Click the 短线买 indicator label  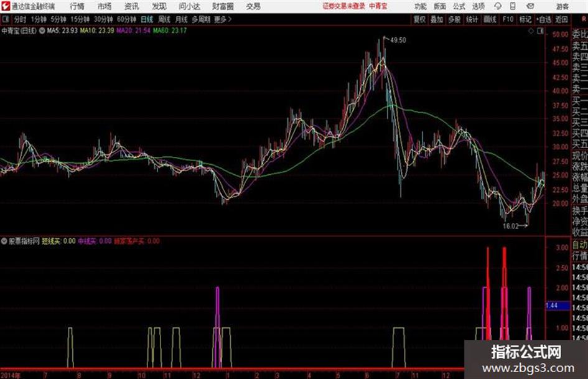pyautogui.click(x=50, y=241)
